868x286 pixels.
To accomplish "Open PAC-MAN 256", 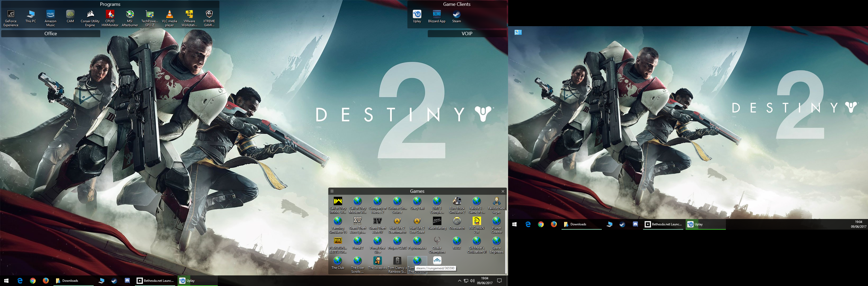I will pos(476,221).
